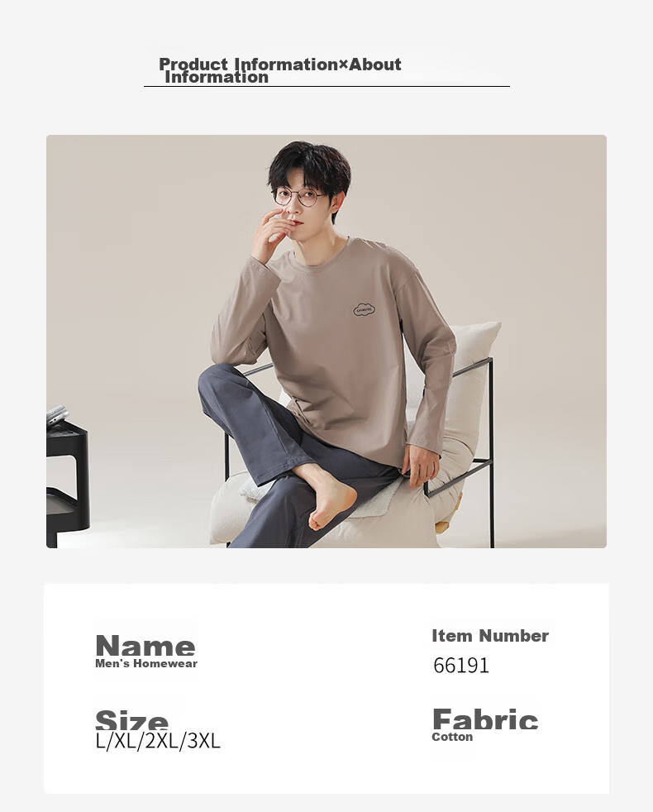The width and height of the screenshot is (653, 812).
Task: Click the cloud logo on the shirt
Action: click(365, 310)
